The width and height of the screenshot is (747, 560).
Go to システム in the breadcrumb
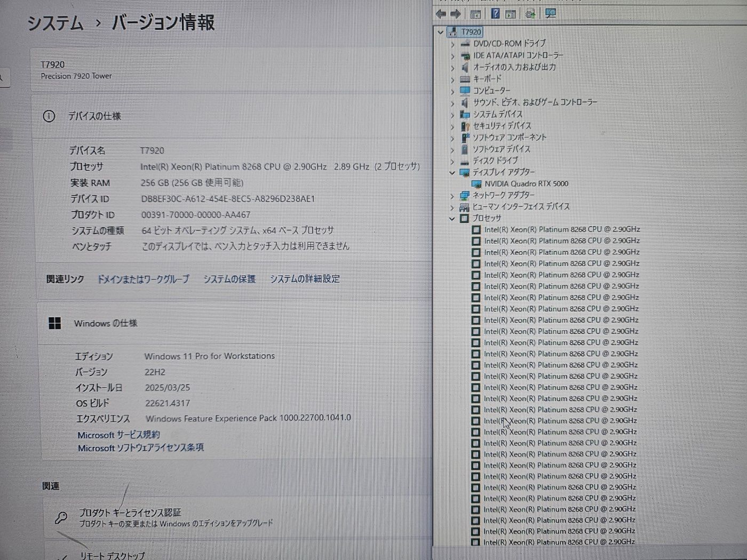tap(55, 23)
